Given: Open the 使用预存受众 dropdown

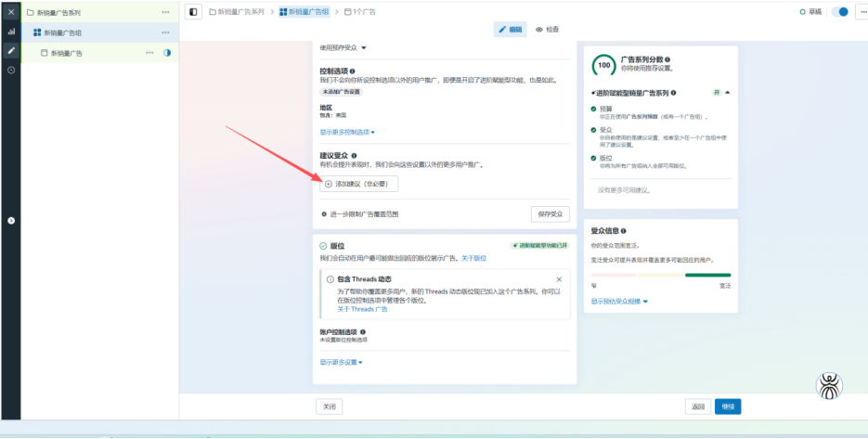Looking at the screenshot, I should (343, 47).
